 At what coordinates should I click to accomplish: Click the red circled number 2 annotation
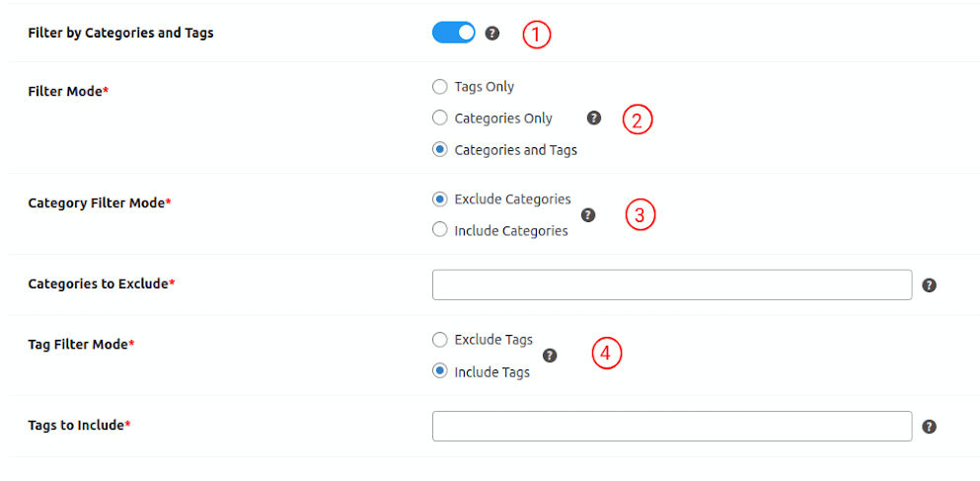(x=638, y=120)
